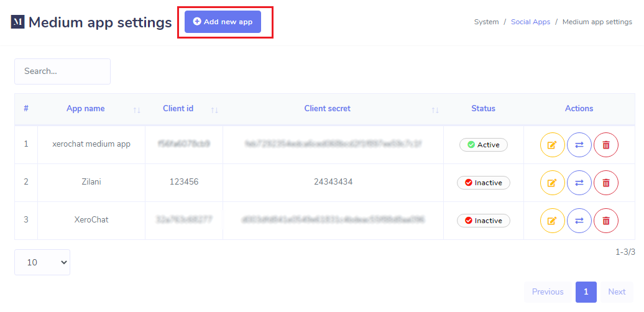This screenshot has width=644, height=312.
Task: Go to page 1 in pagination
Action: (586, 292)
